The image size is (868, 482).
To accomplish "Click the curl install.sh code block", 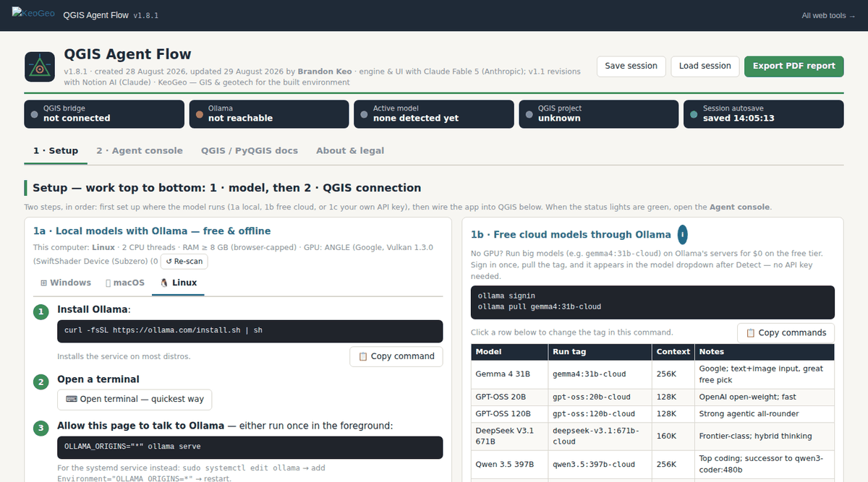I will [250, 331].
